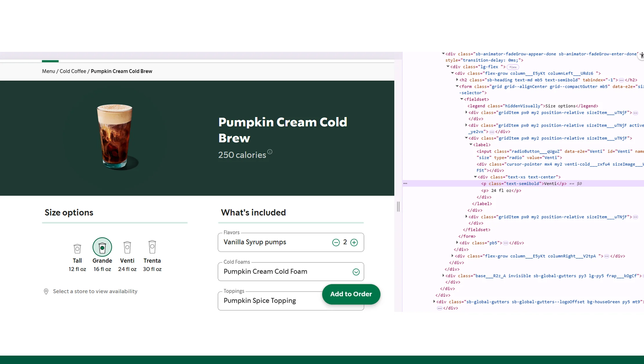This screenshot has width=644, height=364.
Task: Open the Cold Foams dropdown chevron
Action: coord(356,272)
